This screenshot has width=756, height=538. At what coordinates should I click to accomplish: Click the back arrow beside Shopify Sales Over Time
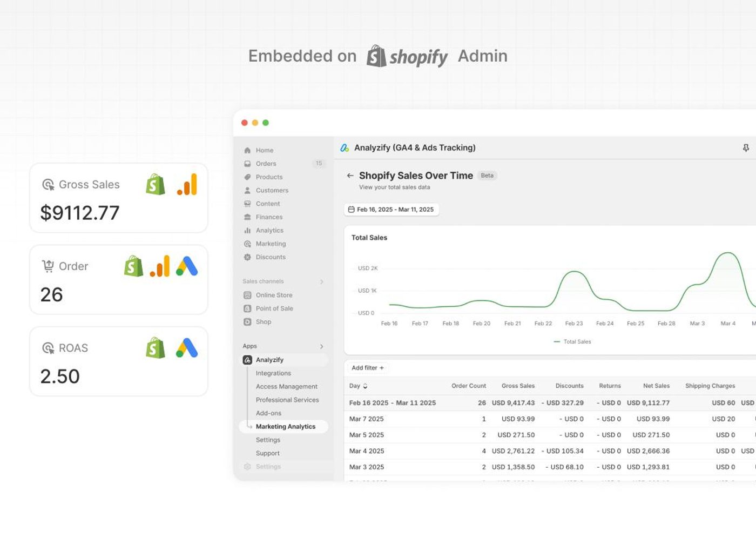(x=350, y=176)
